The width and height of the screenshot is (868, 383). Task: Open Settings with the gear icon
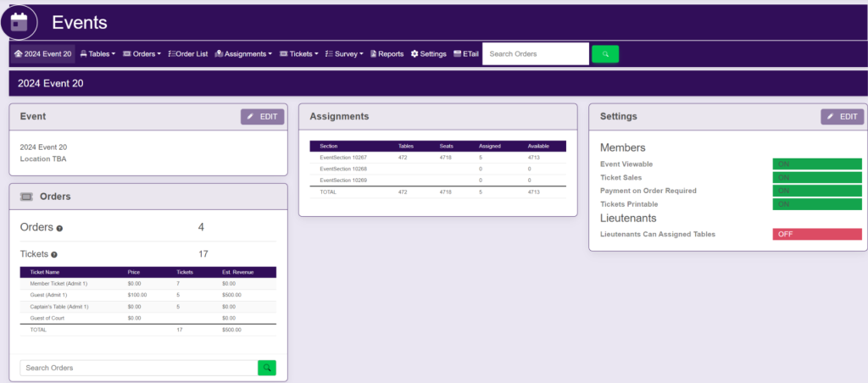click(428, 53)
